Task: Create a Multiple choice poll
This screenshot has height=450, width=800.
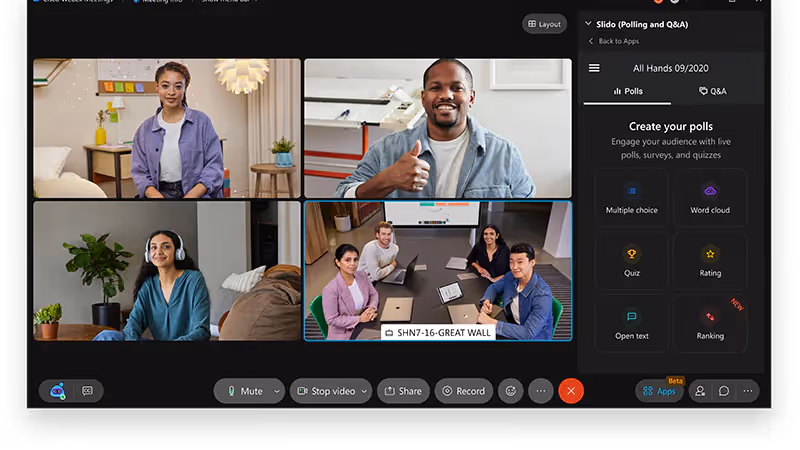Action: tap(632, 198)
